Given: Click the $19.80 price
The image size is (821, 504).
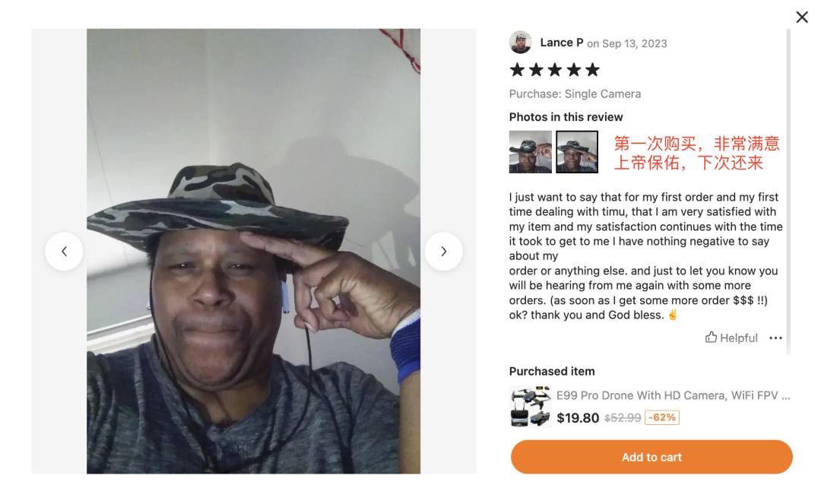Looking at the screenshot, I should 578,417.
